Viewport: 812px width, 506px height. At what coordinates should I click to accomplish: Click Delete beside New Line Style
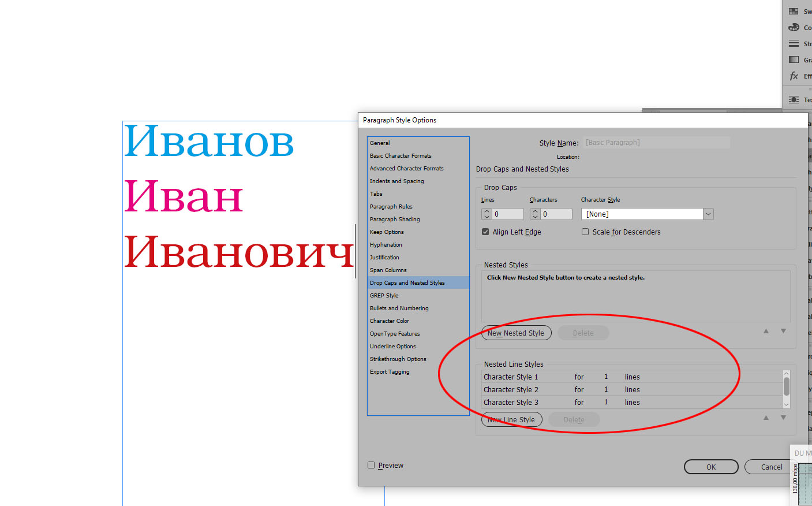click(574, 419)
